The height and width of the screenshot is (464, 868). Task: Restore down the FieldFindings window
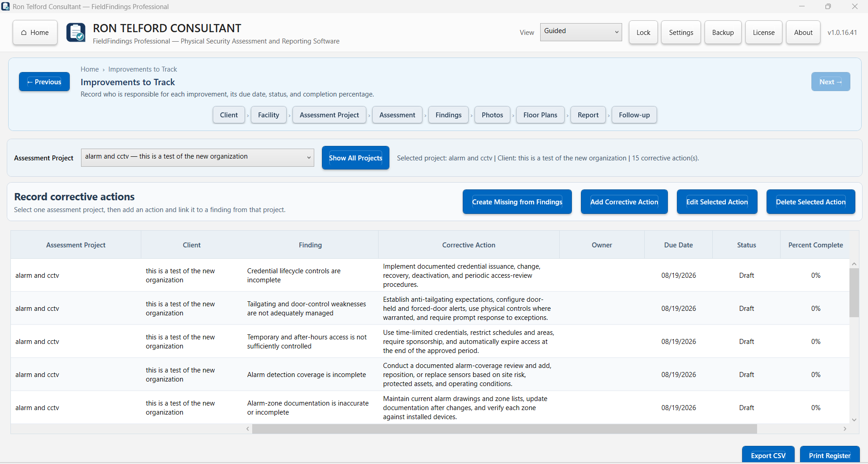[x=828, y=6]
